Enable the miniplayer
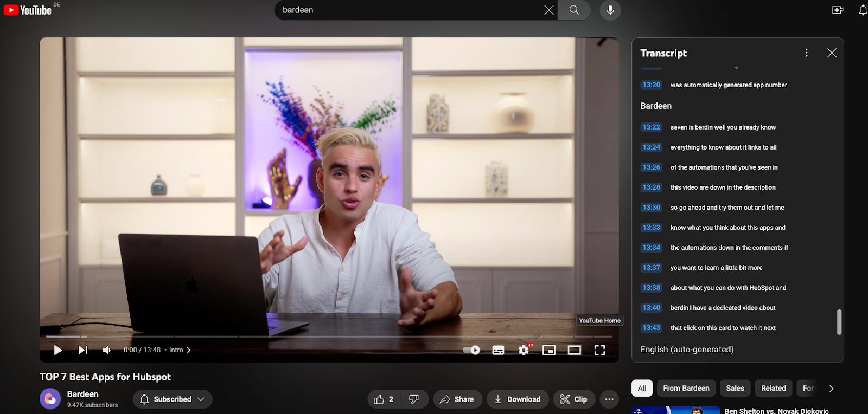 pos(549,350)
